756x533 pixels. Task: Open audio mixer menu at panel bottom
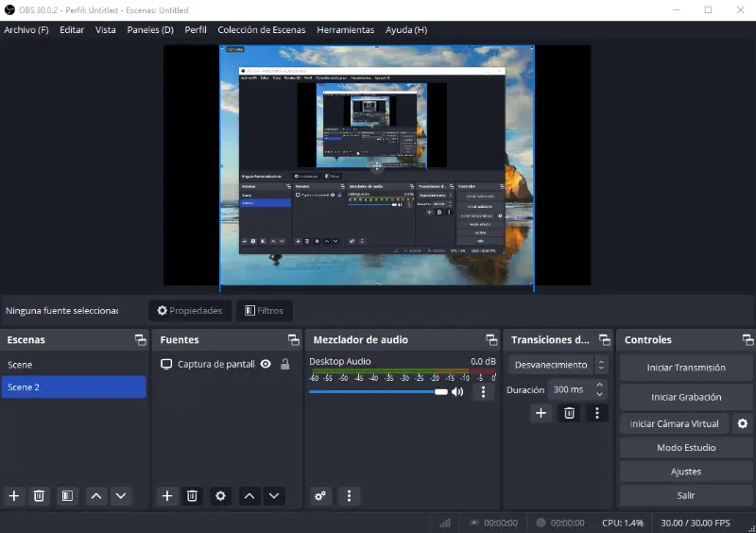[349, 496]
